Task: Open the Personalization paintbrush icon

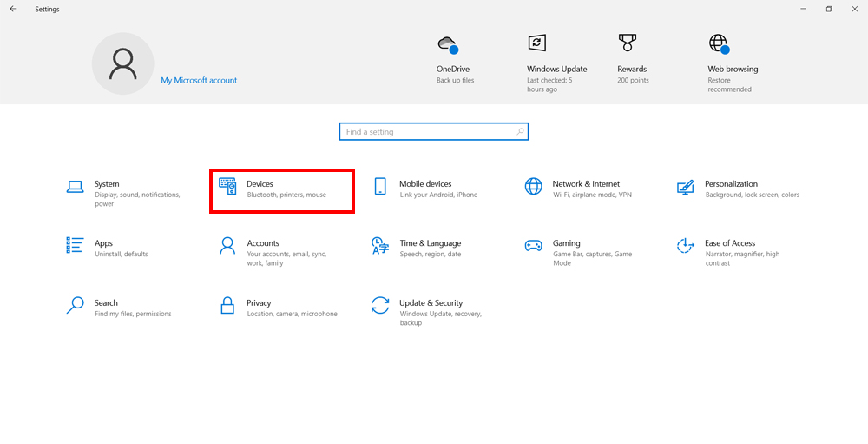Action: 686,187
